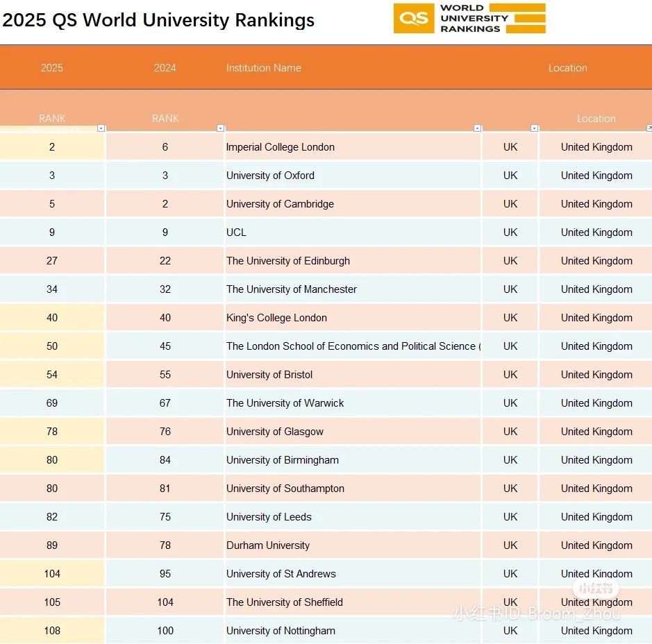Select the Location column header
Screen dimensions: 652x644
pos(567,67)
